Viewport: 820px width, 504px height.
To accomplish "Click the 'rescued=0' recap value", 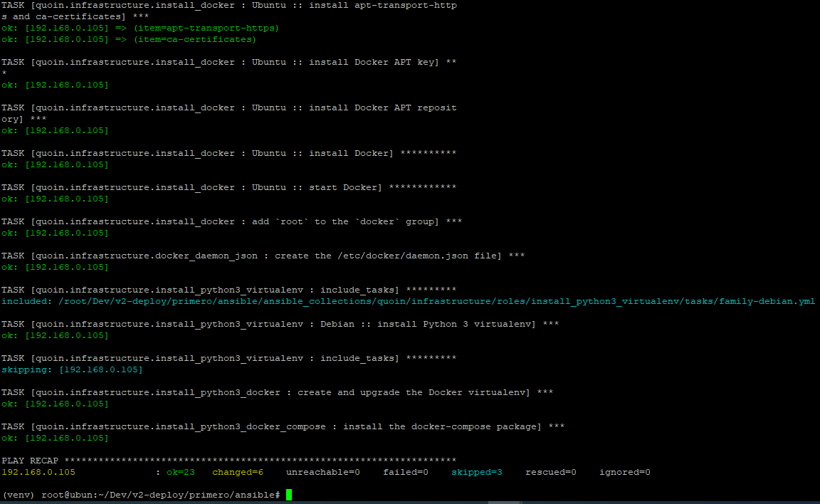I will click(x=551, y=472).
